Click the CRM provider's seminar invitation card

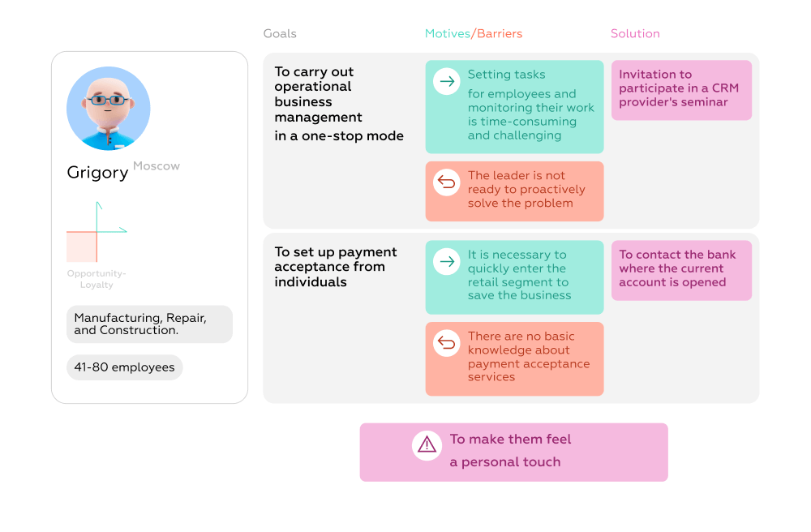click(x=681, y=89)
